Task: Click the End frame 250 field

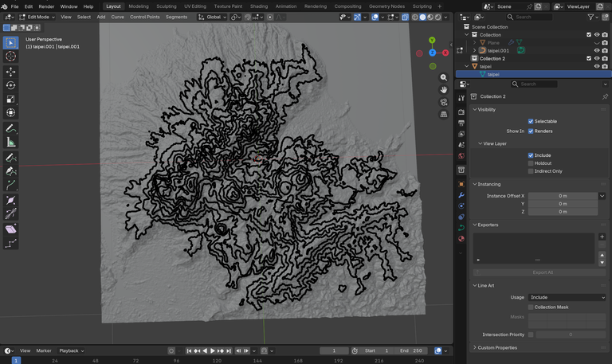Action: click(410, 350)
